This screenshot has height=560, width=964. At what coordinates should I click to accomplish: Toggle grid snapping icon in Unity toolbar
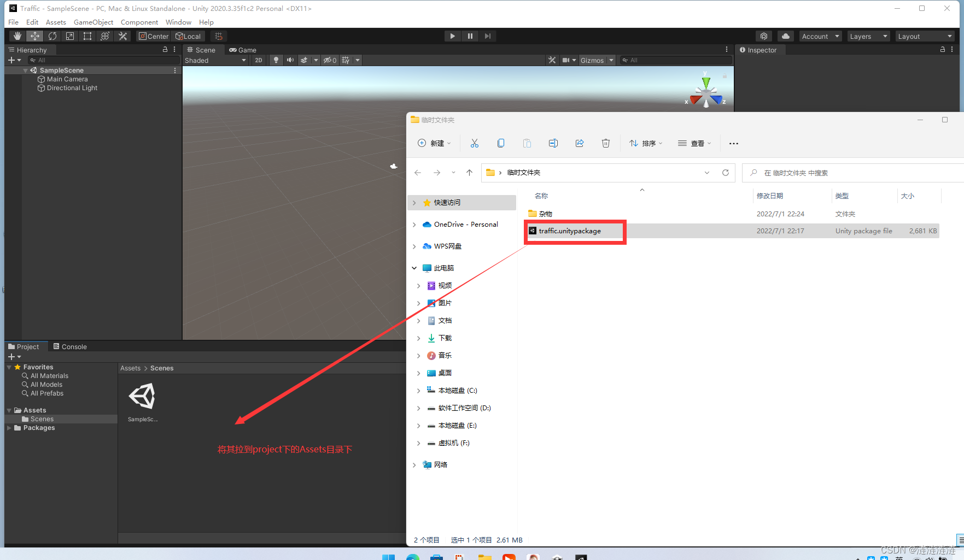click(219, 36)
